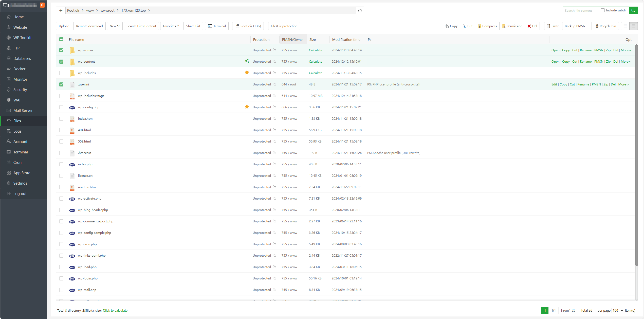The width and height of the screenshot is (644, 319).
Task: Open the per page items dropdown
Action: pyautogui.click(x=618, y=310)
